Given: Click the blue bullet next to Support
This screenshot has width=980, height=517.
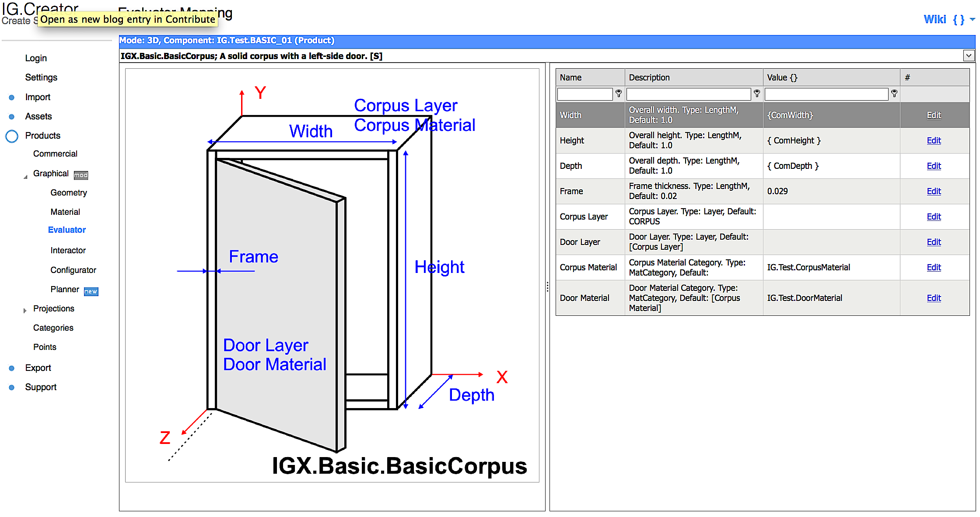Looking at the screenshot, I should 12,388.
